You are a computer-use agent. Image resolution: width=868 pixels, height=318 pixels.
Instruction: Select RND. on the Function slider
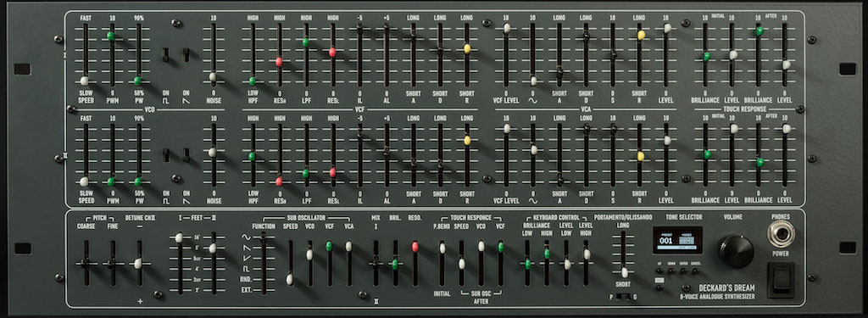(x=245, y=279)
